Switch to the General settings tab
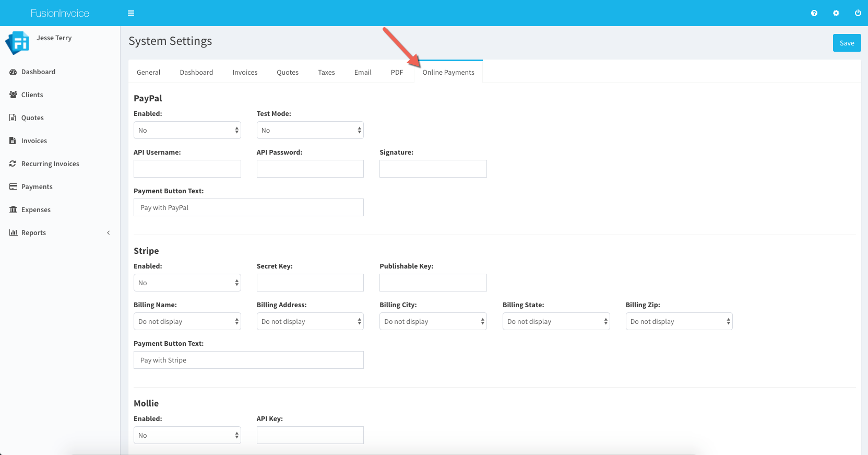Image resolution: width=868 pixels, height=455 pixels. (x=148, y=72)
